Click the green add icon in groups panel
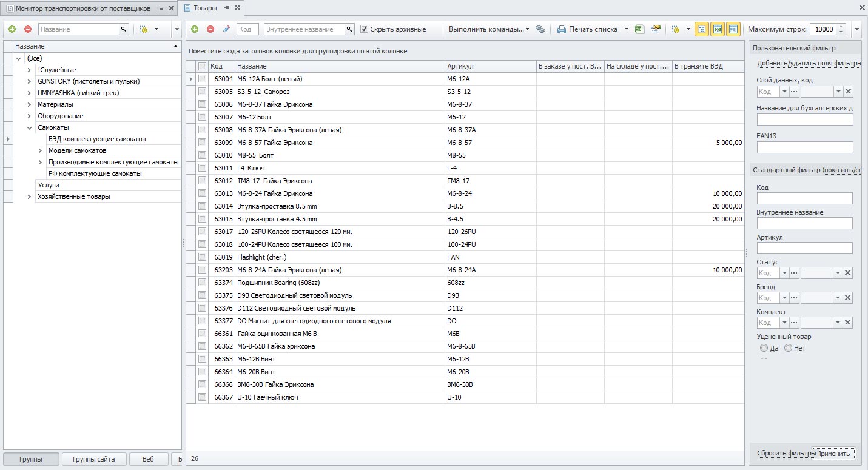 pyautogui.click(x=12, y=29)
